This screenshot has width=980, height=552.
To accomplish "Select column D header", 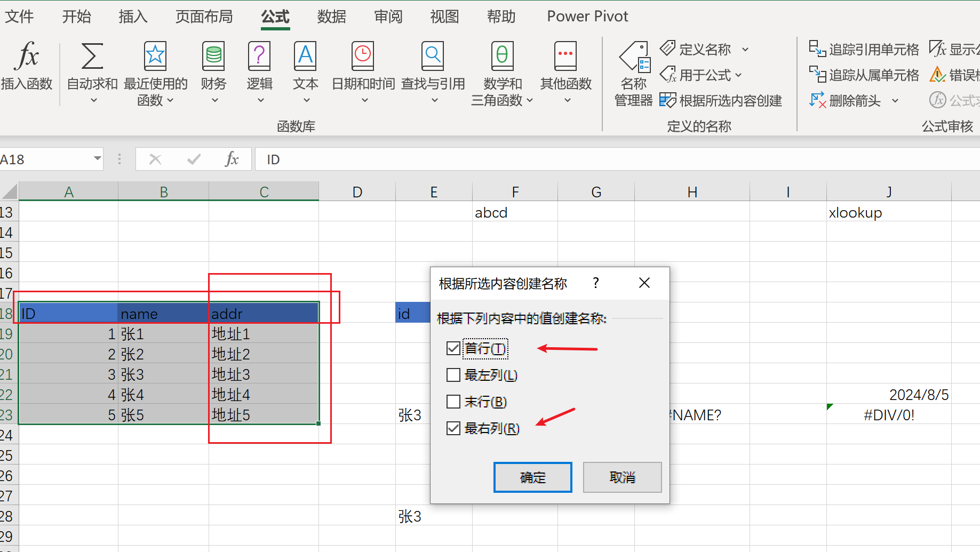I will pos(357,191).
